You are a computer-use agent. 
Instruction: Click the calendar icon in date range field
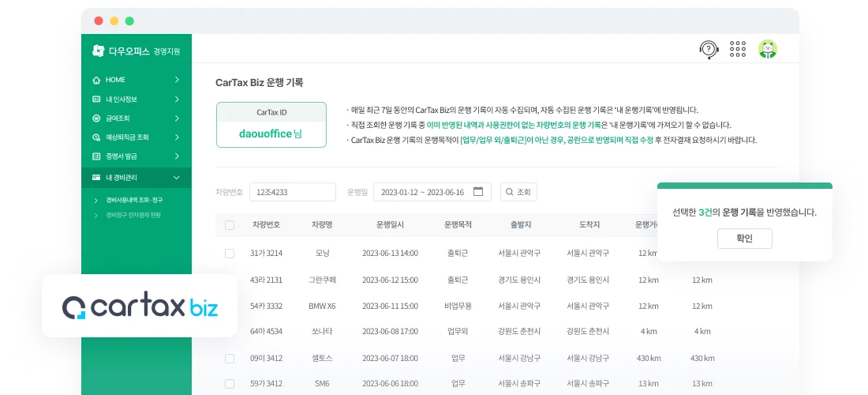pyautogui.click(x=478, y=192)
